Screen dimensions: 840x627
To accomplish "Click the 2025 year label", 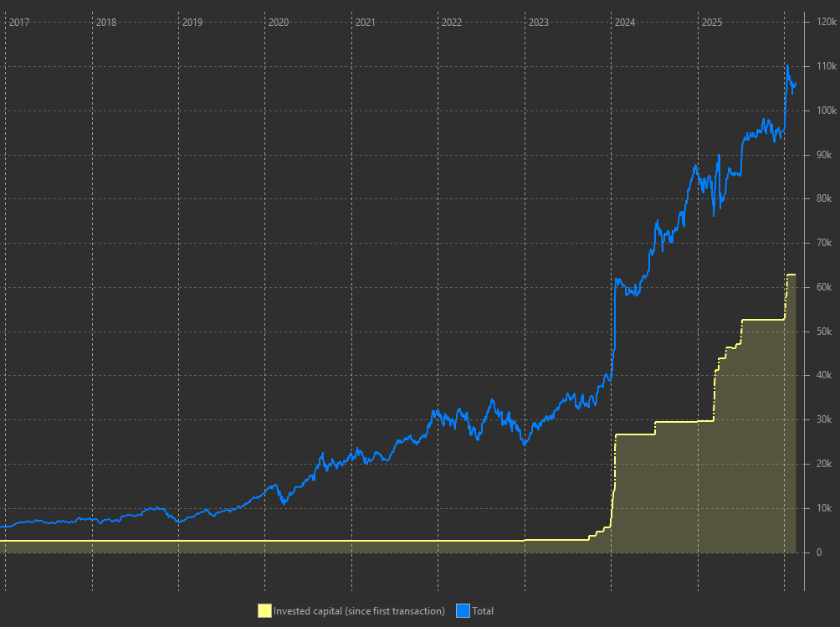I will point(712,23).
